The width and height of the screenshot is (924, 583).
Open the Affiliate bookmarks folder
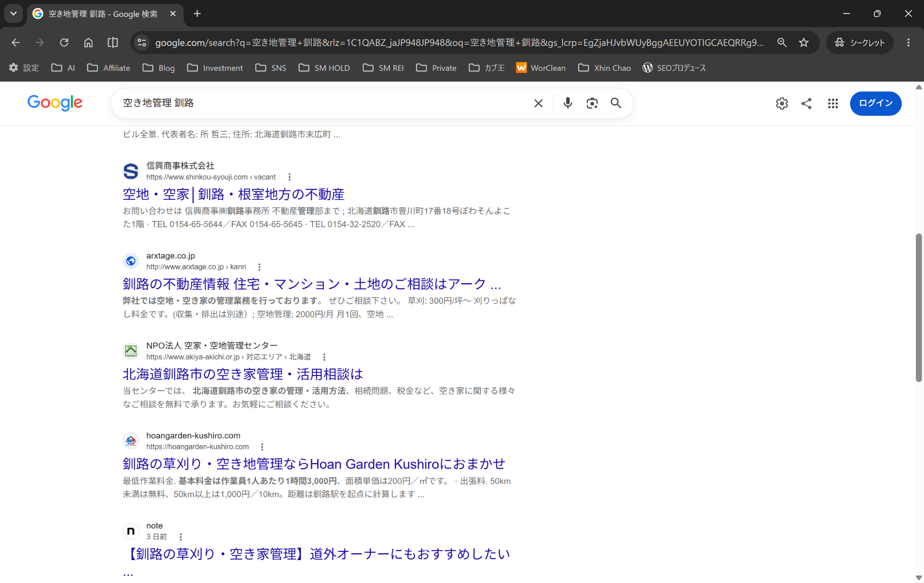[x=109, y=68]
